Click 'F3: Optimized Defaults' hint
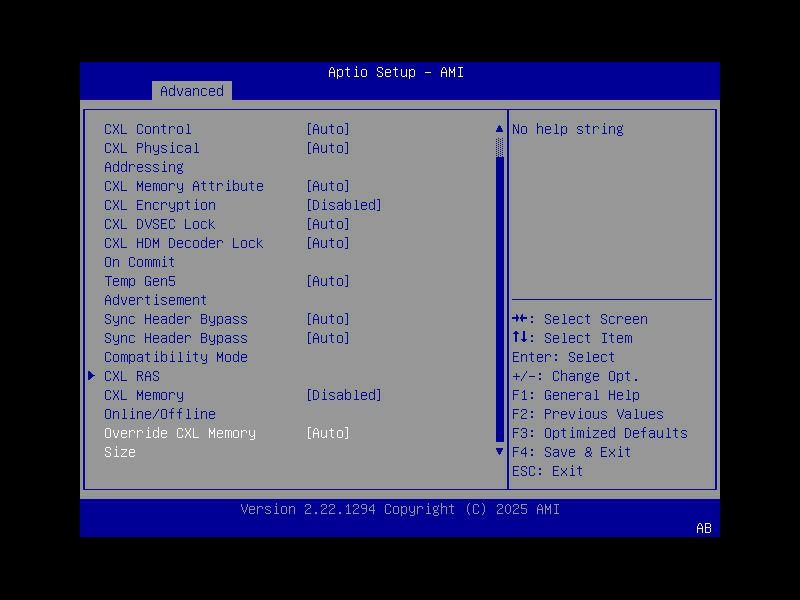This screenshot has height=600, width=800. pyautogui.click(x=600, y=433)
